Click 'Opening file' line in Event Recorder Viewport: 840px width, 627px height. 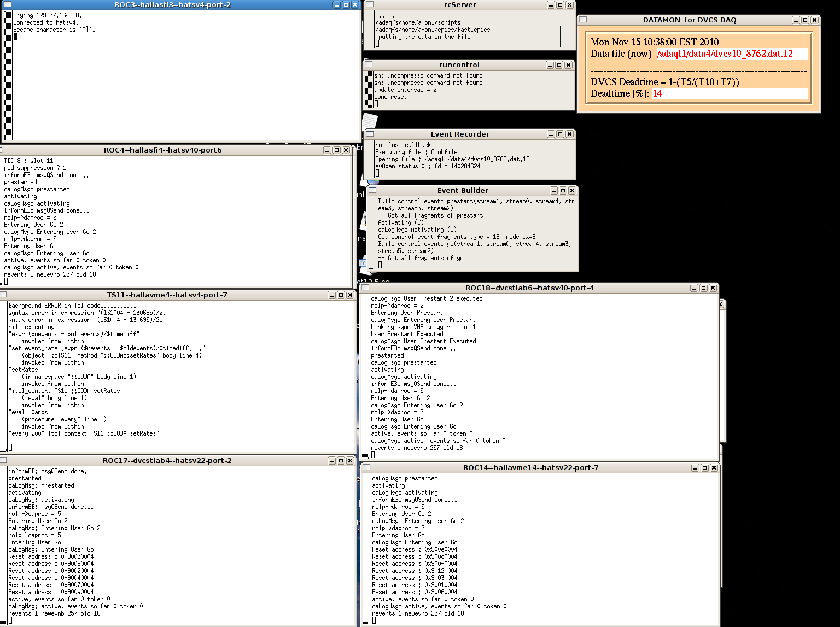(452, 159)
